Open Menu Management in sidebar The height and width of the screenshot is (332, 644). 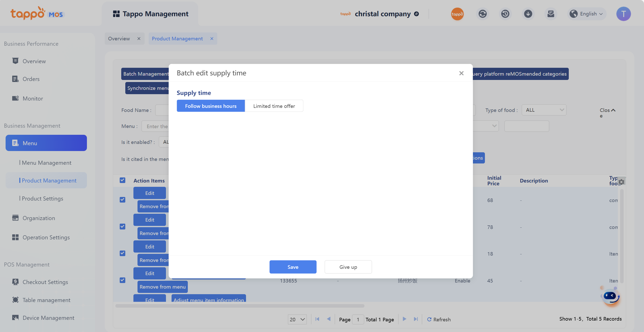[x=47, y=163]
